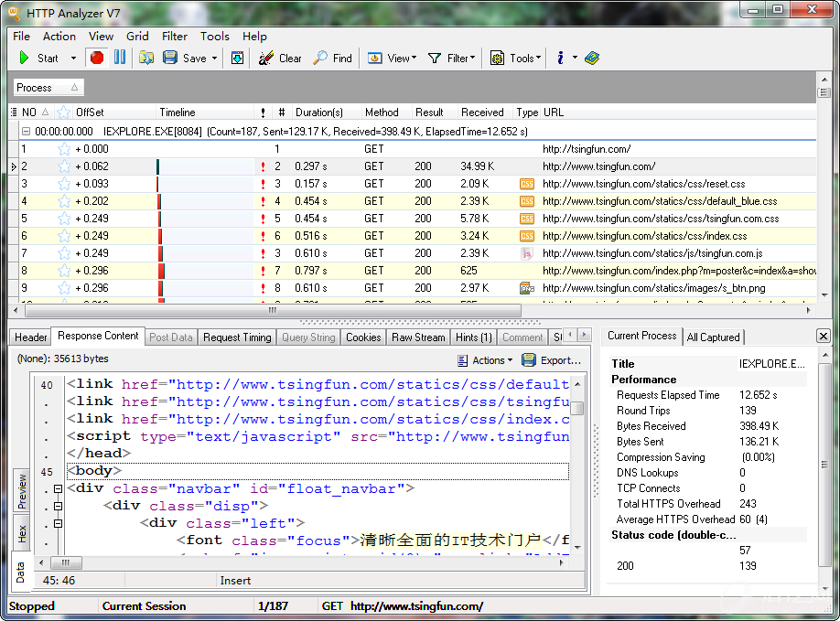Click the auto-scroll down arrow icon
Viewport: 840px width, 621px height.
pos(237,58)
